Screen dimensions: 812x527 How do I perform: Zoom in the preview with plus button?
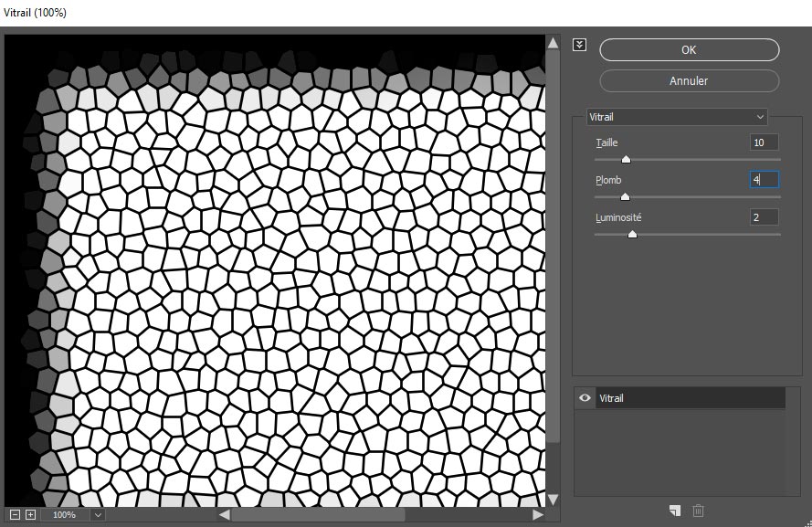pos(30,515)
